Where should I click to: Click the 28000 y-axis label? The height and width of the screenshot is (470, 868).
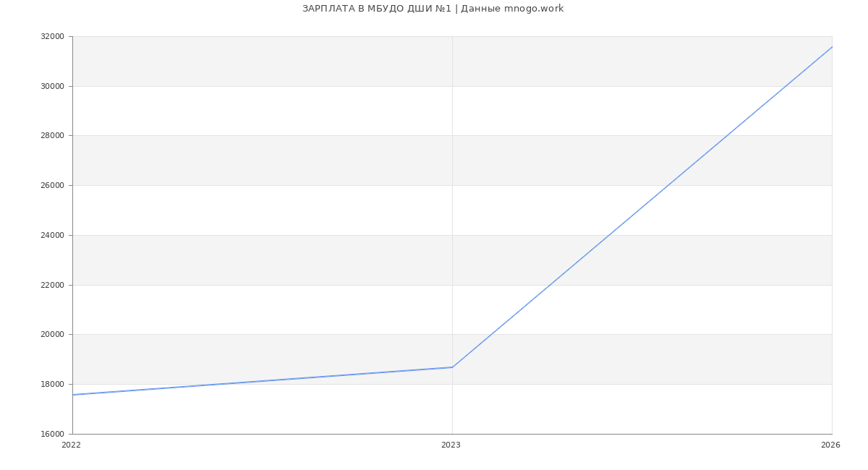tap(51, 136)
